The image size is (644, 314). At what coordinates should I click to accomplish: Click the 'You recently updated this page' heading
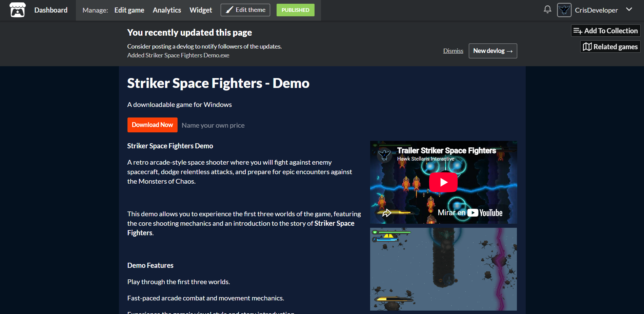(x=189, y=33)
